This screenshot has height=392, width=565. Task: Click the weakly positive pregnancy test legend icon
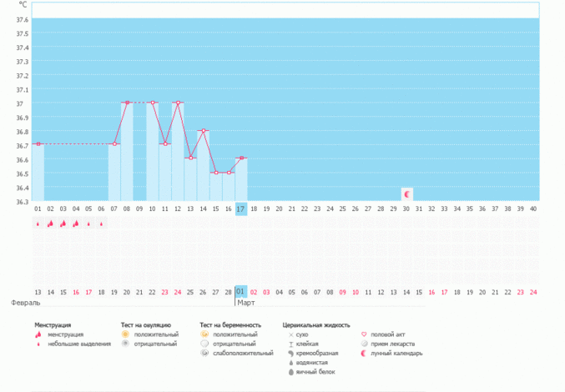tap(204, 353)
